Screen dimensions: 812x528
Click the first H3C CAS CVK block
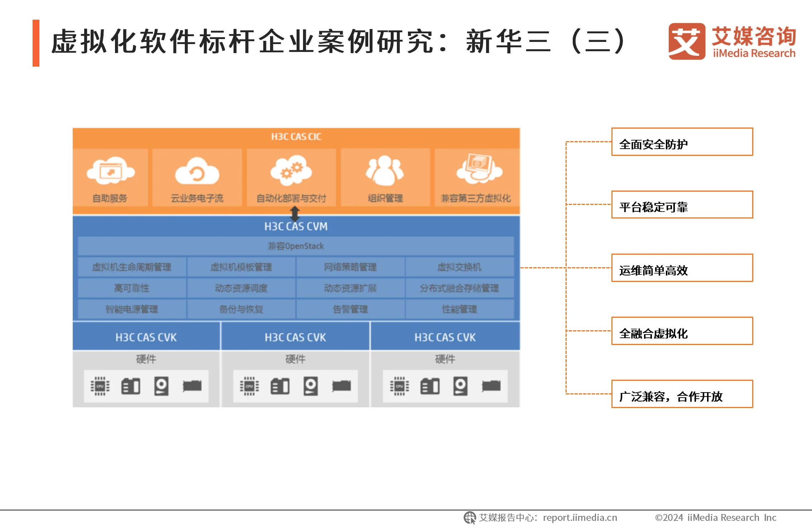point(146,337)
